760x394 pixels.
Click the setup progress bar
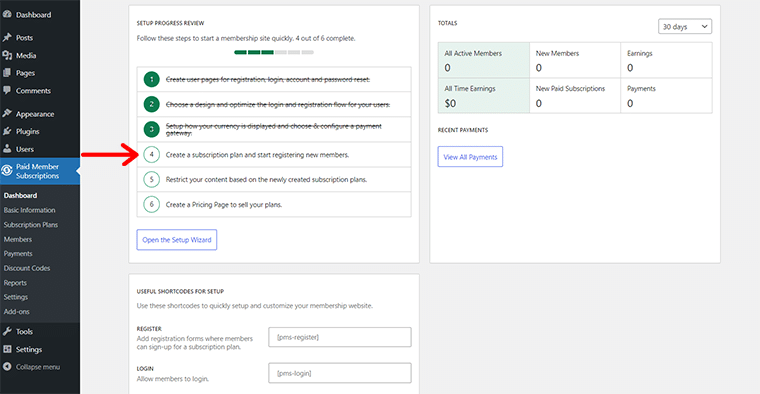pyautogui.click(x=274, y=52)
